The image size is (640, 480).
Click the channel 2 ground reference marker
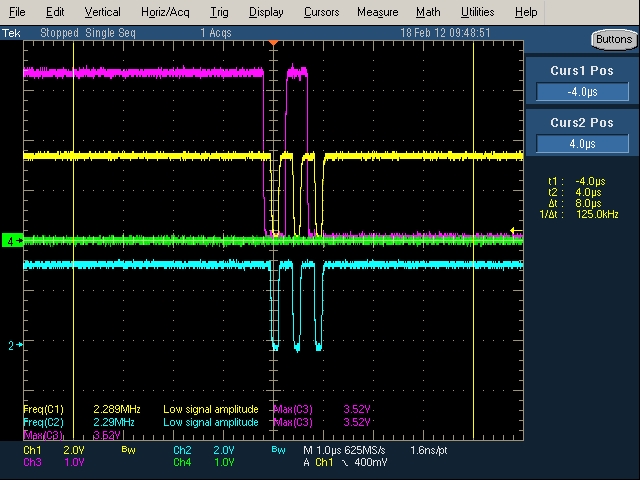tap(13, 346)
